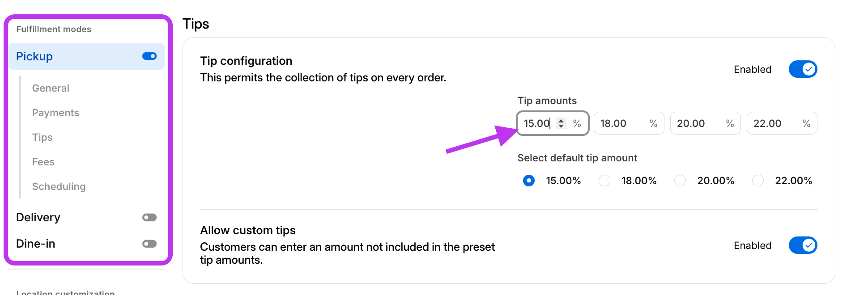Click the stepper arrows in first tip field
The height and width of the screenshot is (295, 868).
point(561,123)
